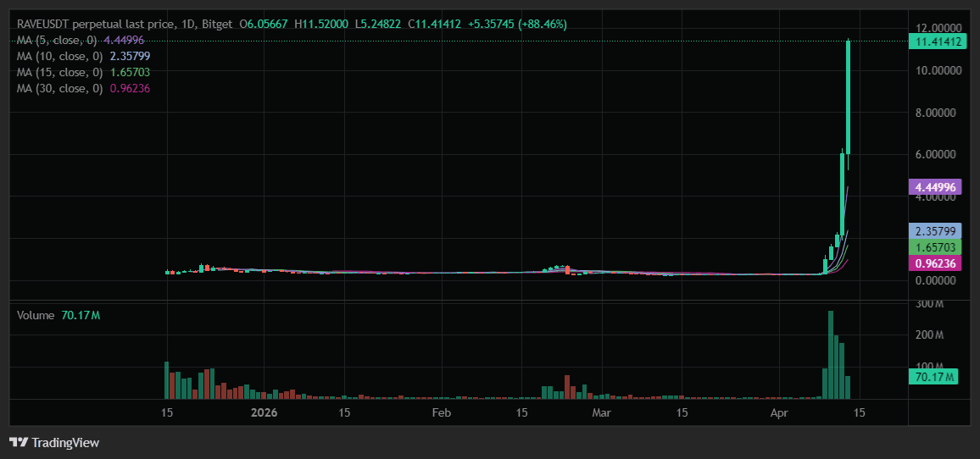Click the Apr label on the time axis
Viewport: 980px width, 459px height.
[x=779, y=413]
